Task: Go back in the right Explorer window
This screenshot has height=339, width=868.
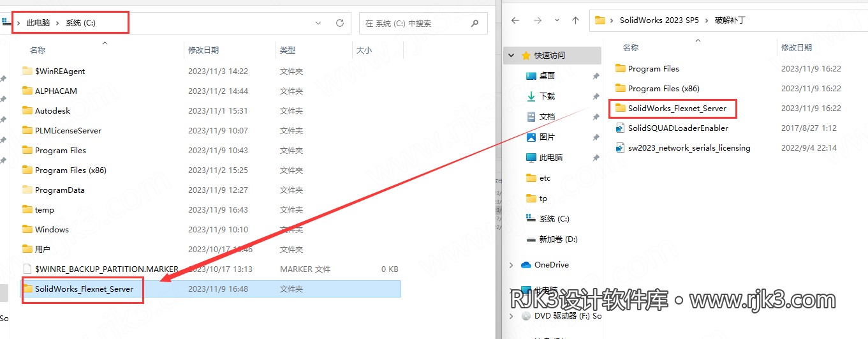Action: tap(516, 20)
